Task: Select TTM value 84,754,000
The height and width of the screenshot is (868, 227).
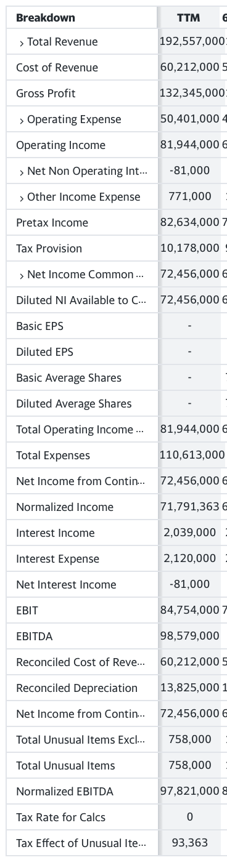Action: pos(189,611)
